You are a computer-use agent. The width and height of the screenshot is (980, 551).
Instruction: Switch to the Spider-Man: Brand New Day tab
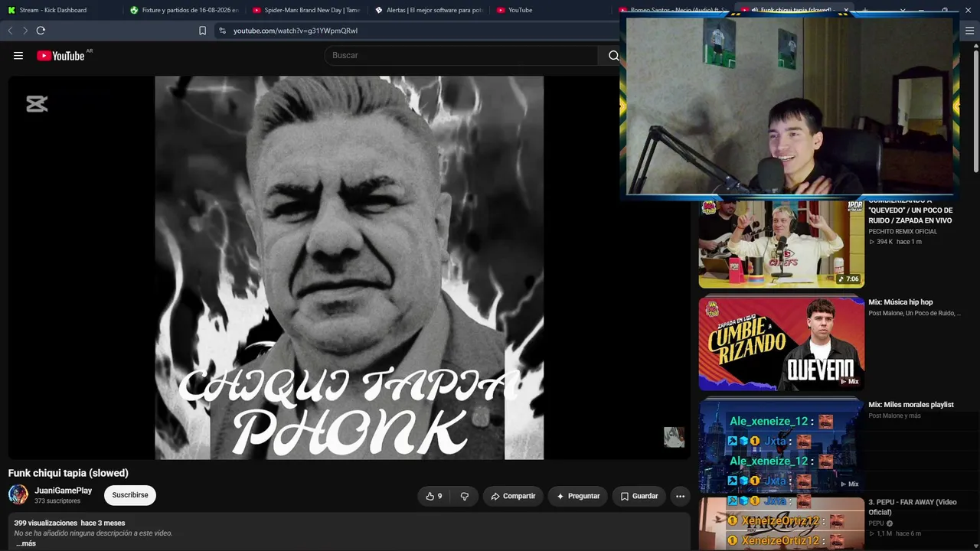coord(306,10)
